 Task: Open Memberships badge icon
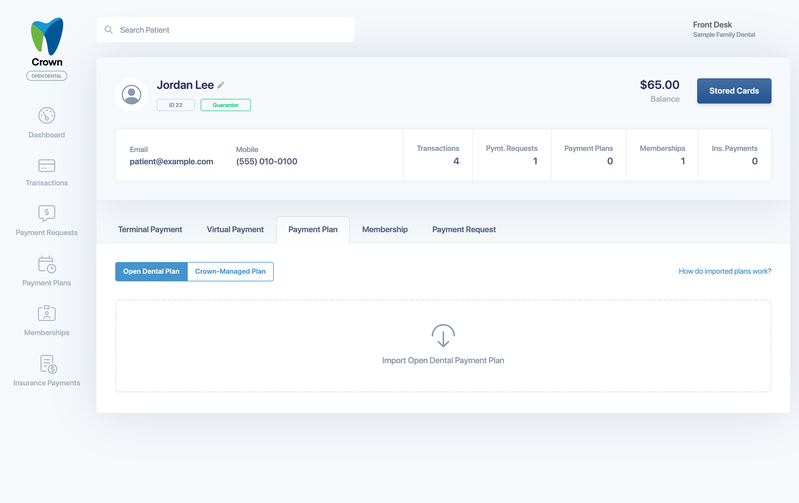pos(46,313)
